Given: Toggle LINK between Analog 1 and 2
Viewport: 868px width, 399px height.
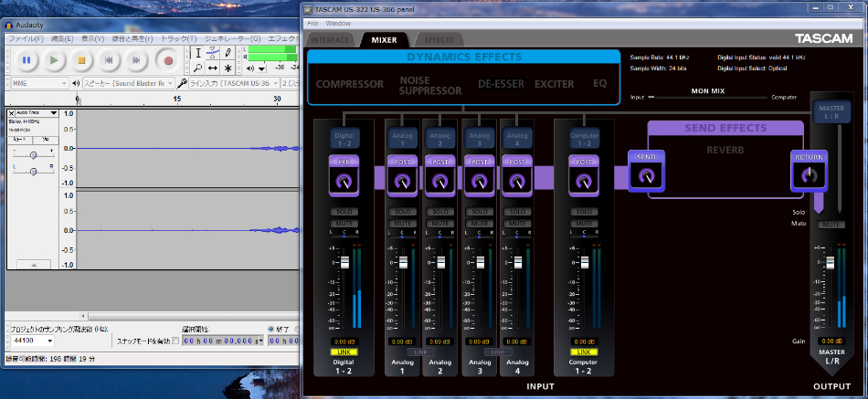Looking at the screenshot, I should (x=421, y=352).
